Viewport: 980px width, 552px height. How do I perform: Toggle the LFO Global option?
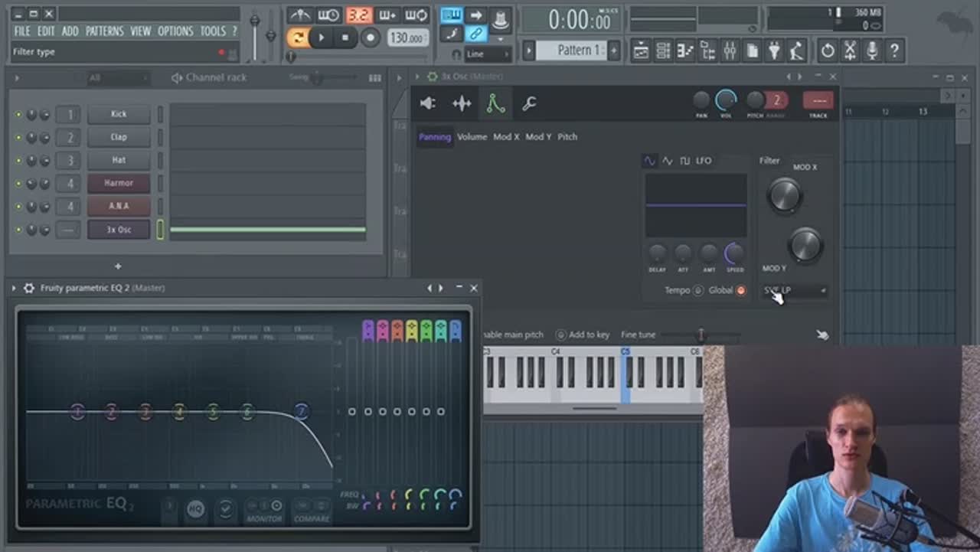click(x=740, y=291)
